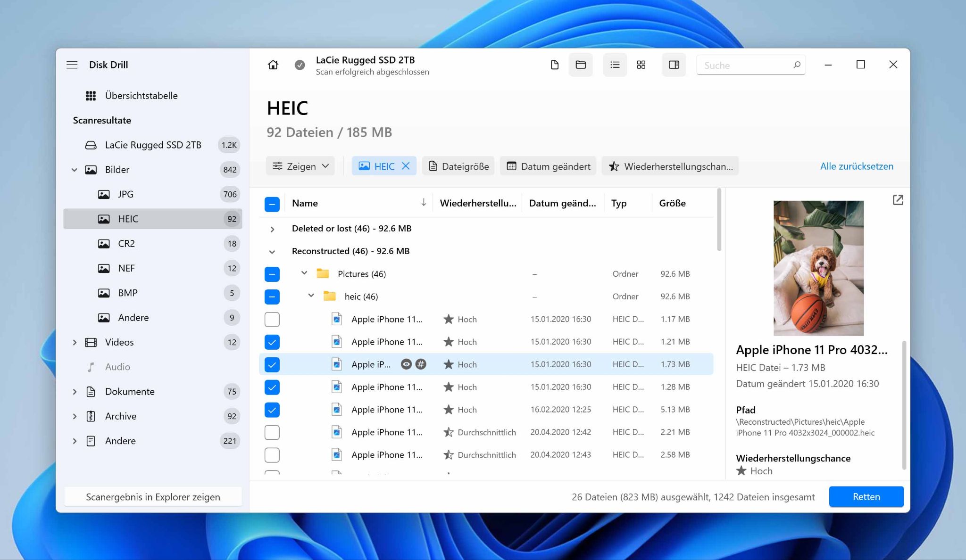Viewport: 966px width, 560px height.
Task: Click the heic folder icon
Action: click(329, 296)
